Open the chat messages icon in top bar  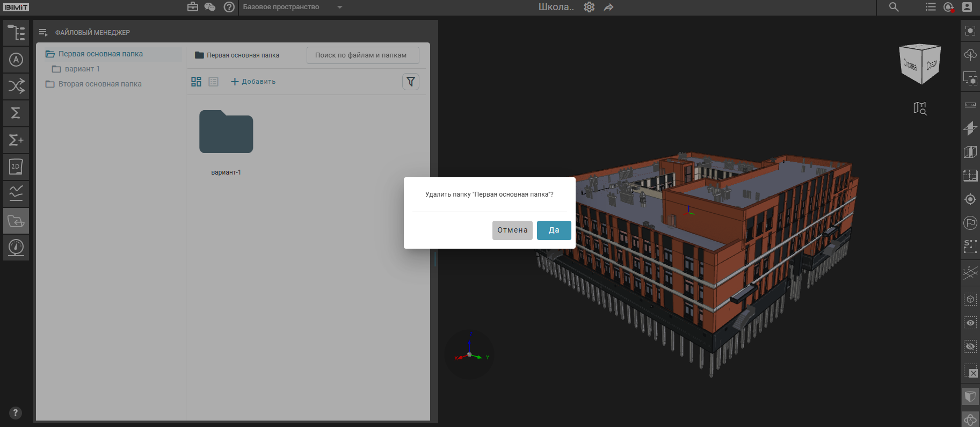(x=210, y=7)
